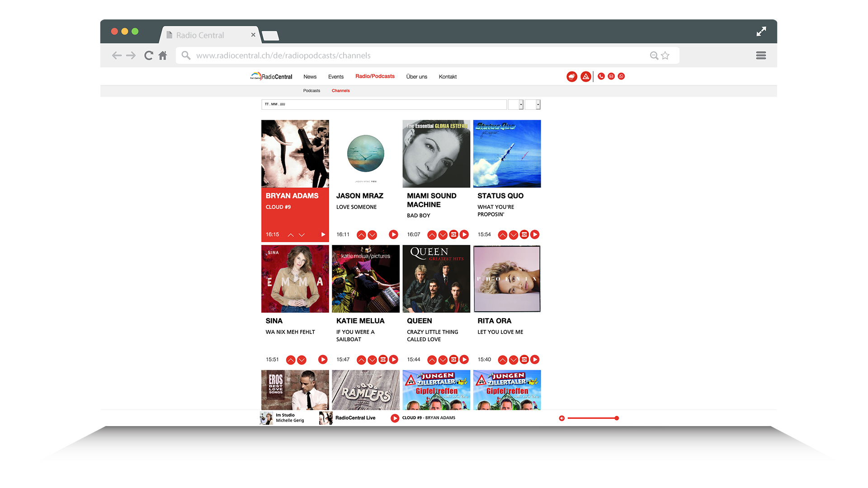Image resolution: width=868 pixels, height=488 pixels.
Task: Vote down Jason Mraz track
Action: click(x=372, y=235)
